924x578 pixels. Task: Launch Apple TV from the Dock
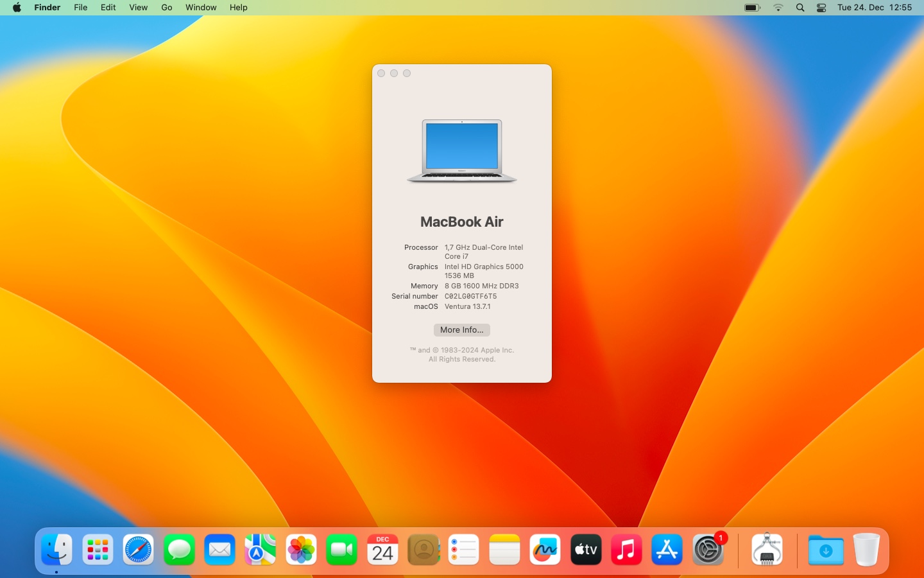(586, 550)
